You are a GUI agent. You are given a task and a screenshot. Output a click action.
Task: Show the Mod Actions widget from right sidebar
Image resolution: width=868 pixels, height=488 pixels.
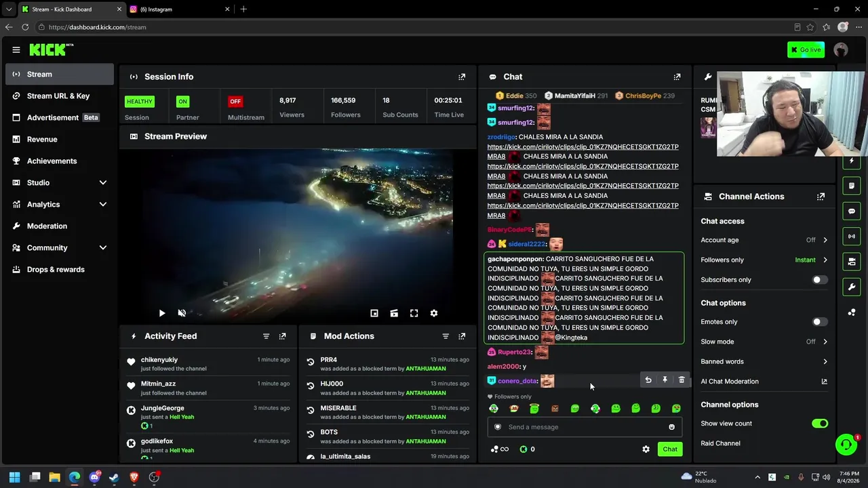(x=852, y=186)
